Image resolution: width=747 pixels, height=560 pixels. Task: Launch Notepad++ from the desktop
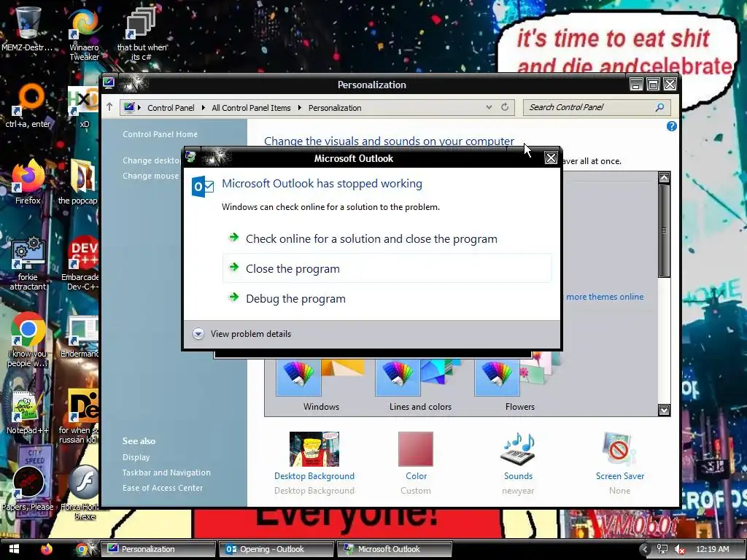click(28, 413)
